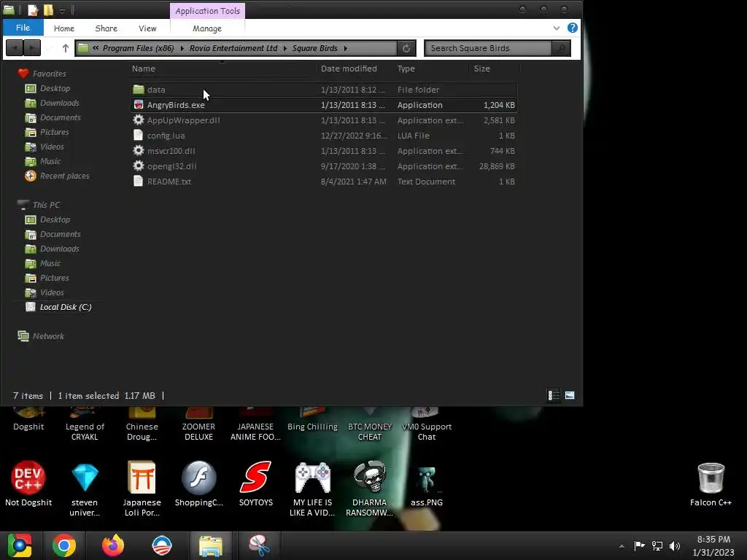747x560 pixels.
Task: Select the README.txt file icon
Action: 138,181
